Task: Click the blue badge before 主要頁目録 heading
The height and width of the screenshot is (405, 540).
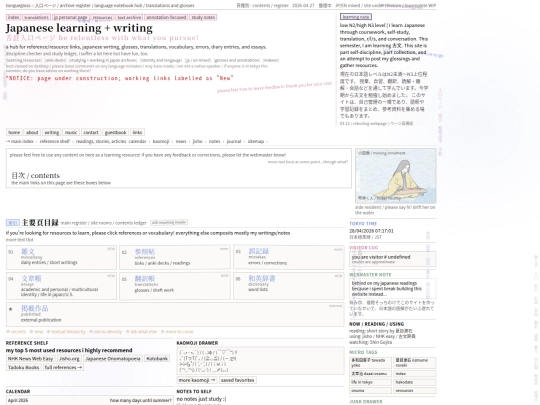Action: 13,223
